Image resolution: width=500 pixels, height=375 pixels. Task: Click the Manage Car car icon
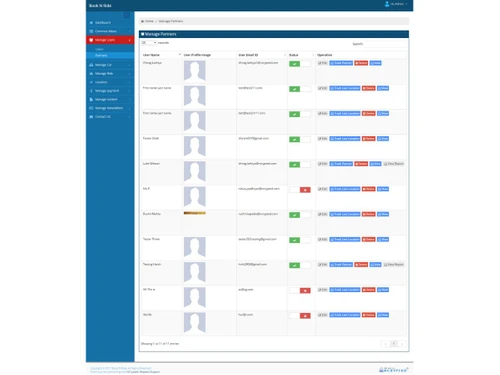(x=91, y=65)
